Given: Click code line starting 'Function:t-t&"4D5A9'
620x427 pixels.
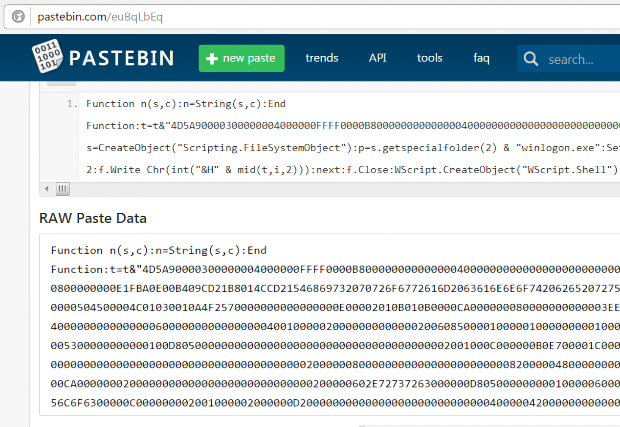Looking at the screenshot, I should pos(353,126).
